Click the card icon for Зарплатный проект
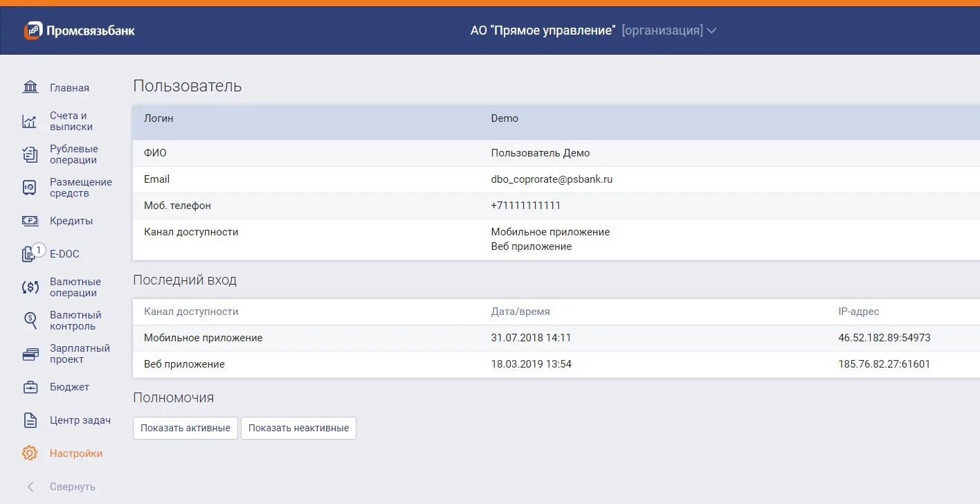This screenshot has height=504, width=980. pyautogui.click(x=30, y=354)
